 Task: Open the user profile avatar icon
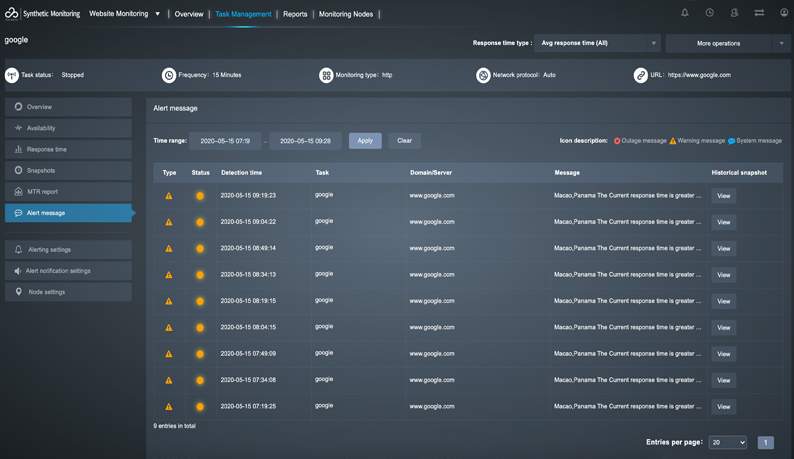pos(784,13)
